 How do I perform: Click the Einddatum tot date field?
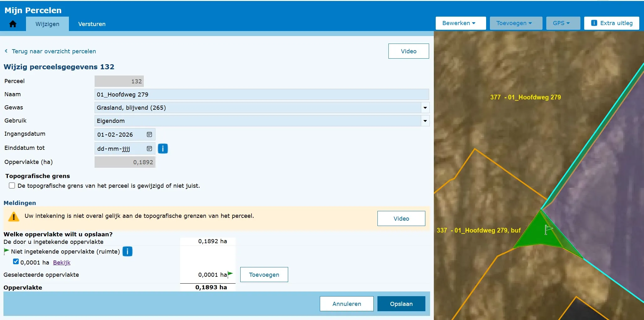(125, 149)
